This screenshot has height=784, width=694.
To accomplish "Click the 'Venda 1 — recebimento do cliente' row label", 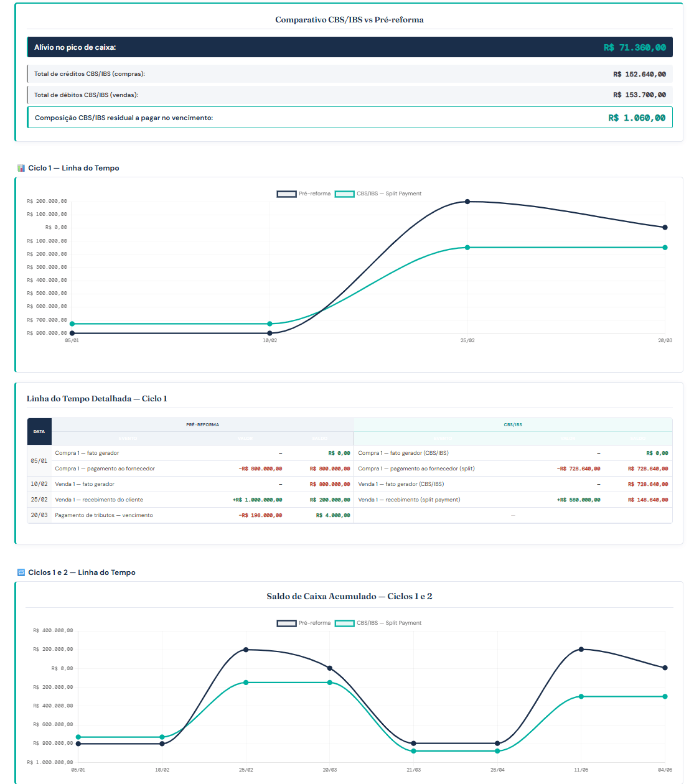I will [x=99, y=500].
